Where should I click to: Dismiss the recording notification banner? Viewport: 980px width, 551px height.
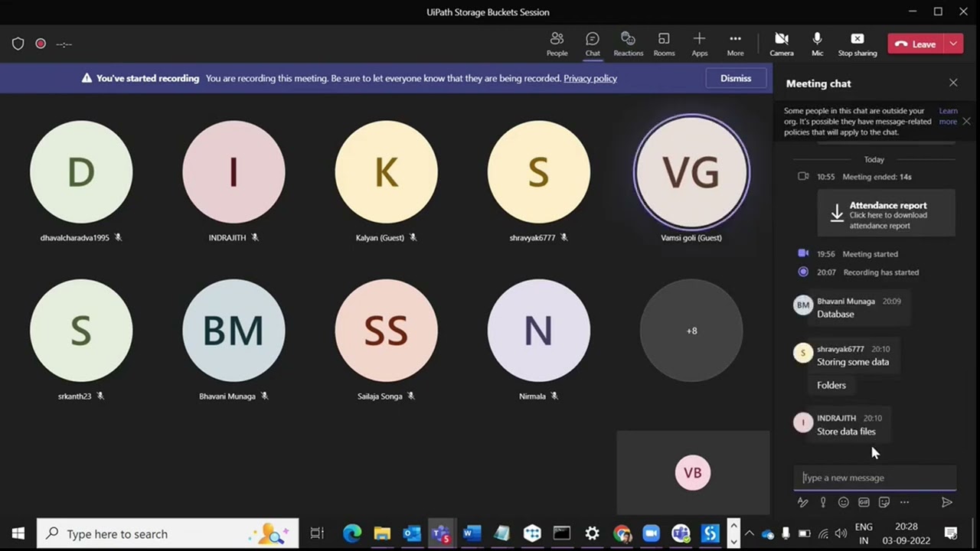[736, 78]
